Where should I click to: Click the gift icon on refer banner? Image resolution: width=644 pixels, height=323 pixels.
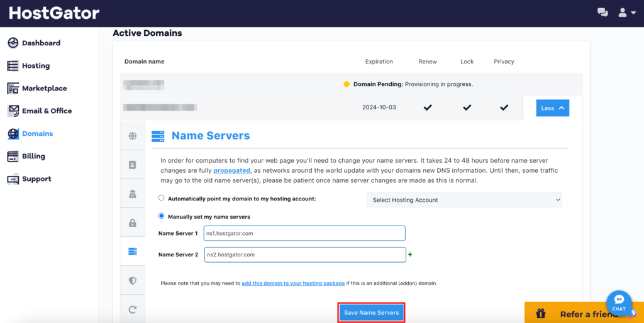(x=540, y=314)
